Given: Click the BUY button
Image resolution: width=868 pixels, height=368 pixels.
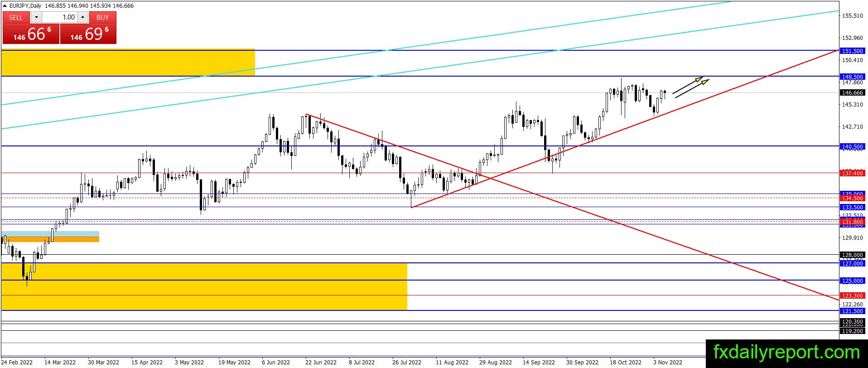Looking at the screenshot, I should coord(103,17).
